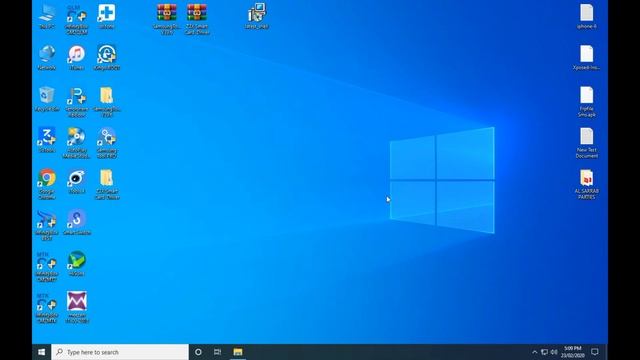Open the blue padlock G shortcut
Image resolution: width=640 pixels, height=360 pixels.
tap(107, 58)
